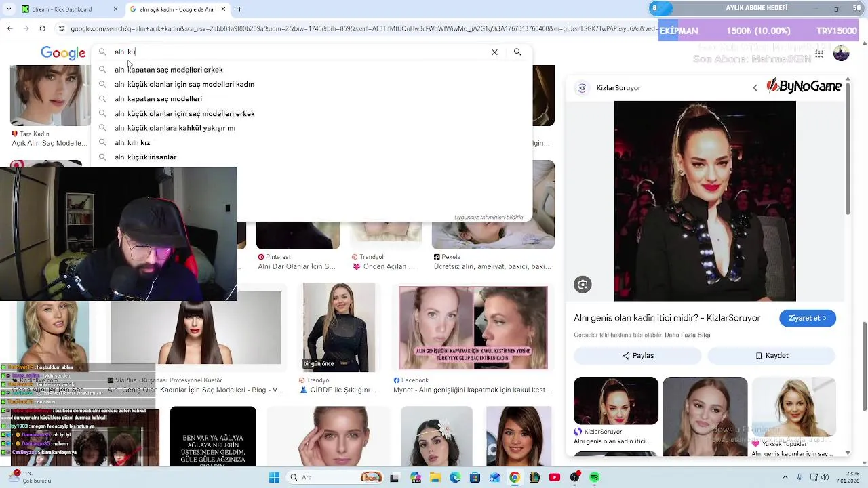The image size is (868, 488).
Task: Open Windows Start menu
Action: 274,477
